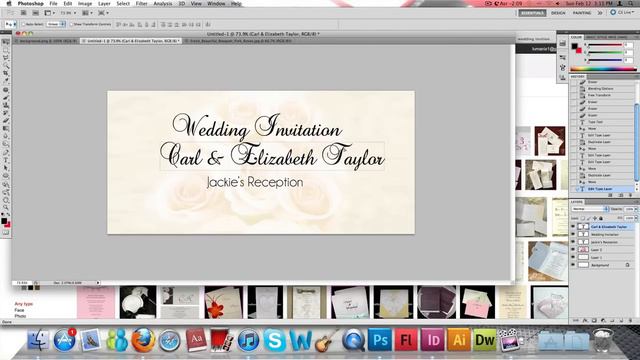Select the Blending Options history state
Viewport: 640px width, 360px height.
600,89
